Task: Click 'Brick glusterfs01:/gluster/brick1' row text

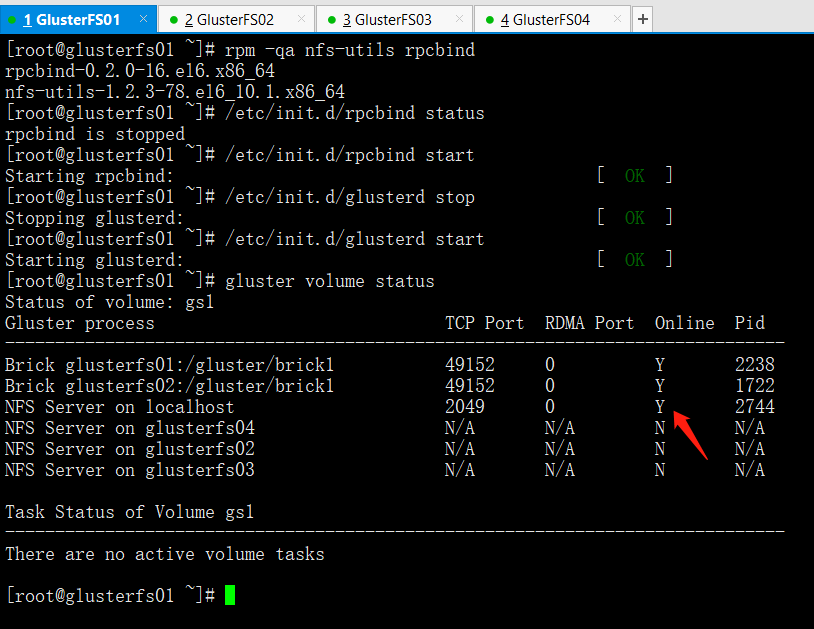Action: click(x=169, y=365)
